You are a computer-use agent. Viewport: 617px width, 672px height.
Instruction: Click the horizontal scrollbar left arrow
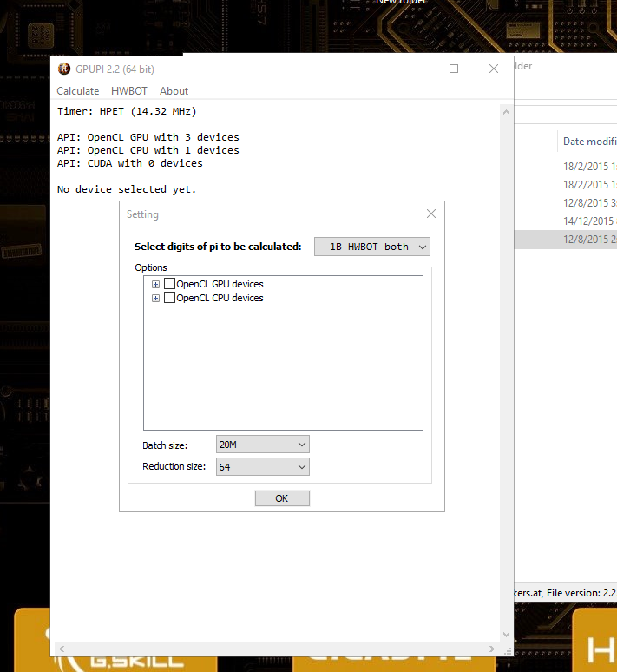(x=62, y=649)
